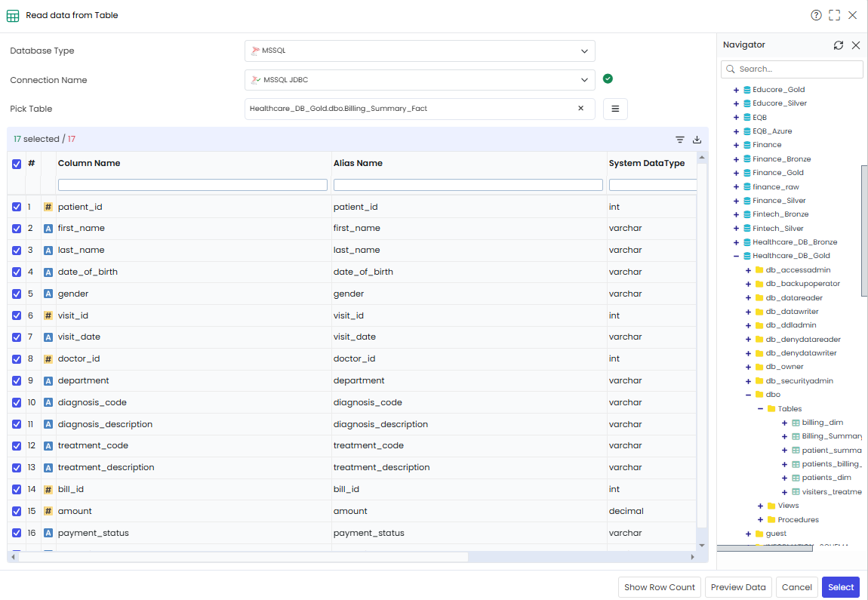Viewport: 868px width, 600px height.
Task: Select the patient_summa table in Navigator
Action: pos(832,450)
